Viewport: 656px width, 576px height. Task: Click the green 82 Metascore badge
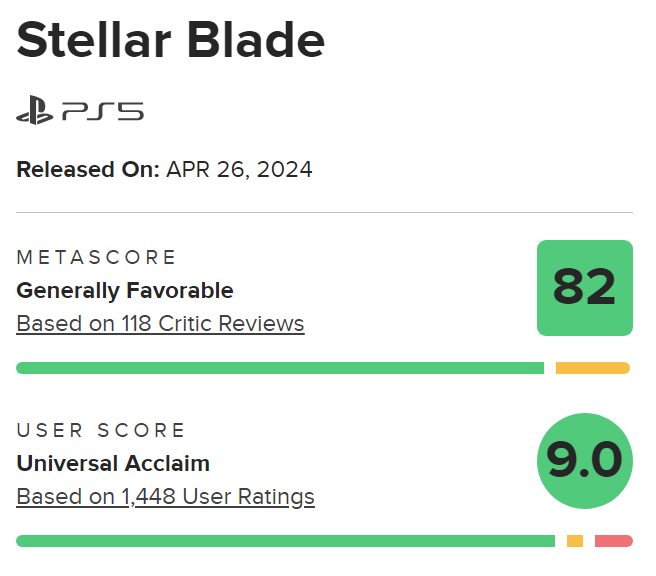[x=585, y=288]
